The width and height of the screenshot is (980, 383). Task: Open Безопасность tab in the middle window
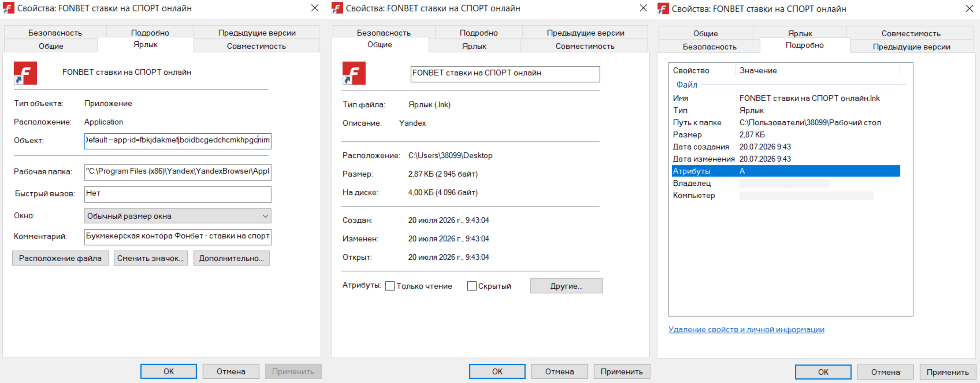coord(384,33)
